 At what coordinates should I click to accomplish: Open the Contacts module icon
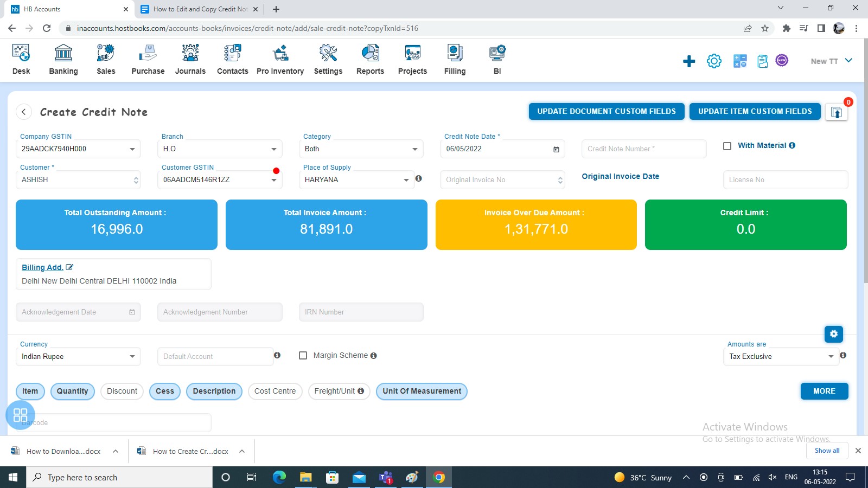(233, 53)
